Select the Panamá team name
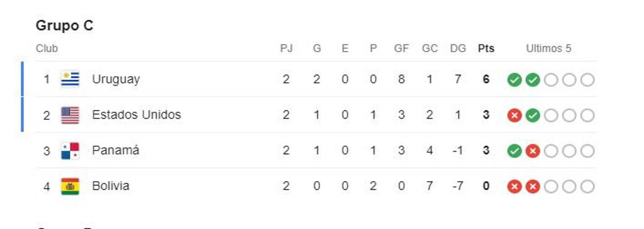This screenshot has width=644, height=229. [115, 151]
